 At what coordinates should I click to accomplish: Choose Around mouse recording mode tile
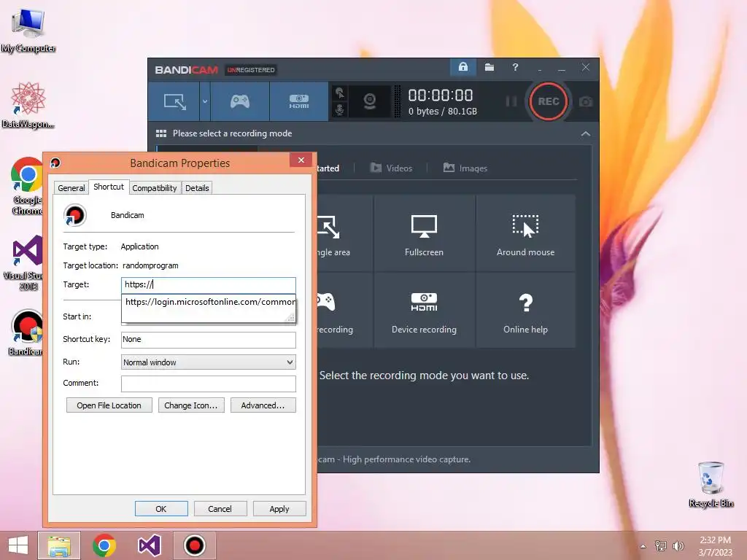click(525, 233)
